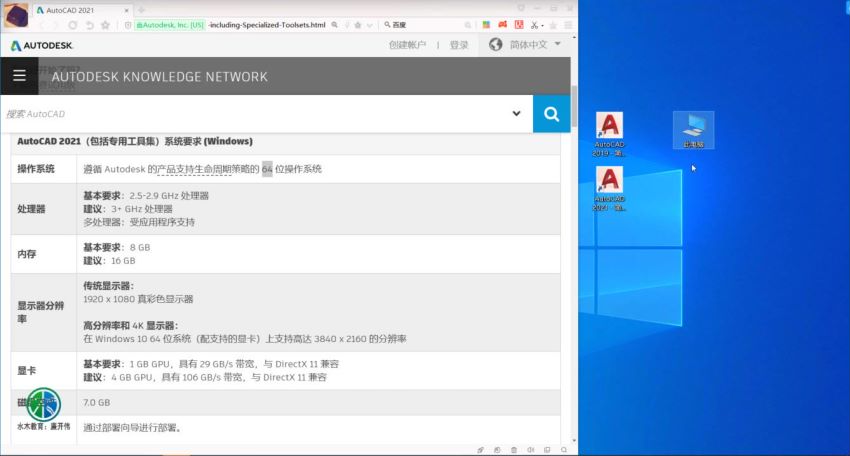Image resolution: width=850 pixels, height=456 pixels.
Task: Click the 内存 row header
Action: (27, 254)
